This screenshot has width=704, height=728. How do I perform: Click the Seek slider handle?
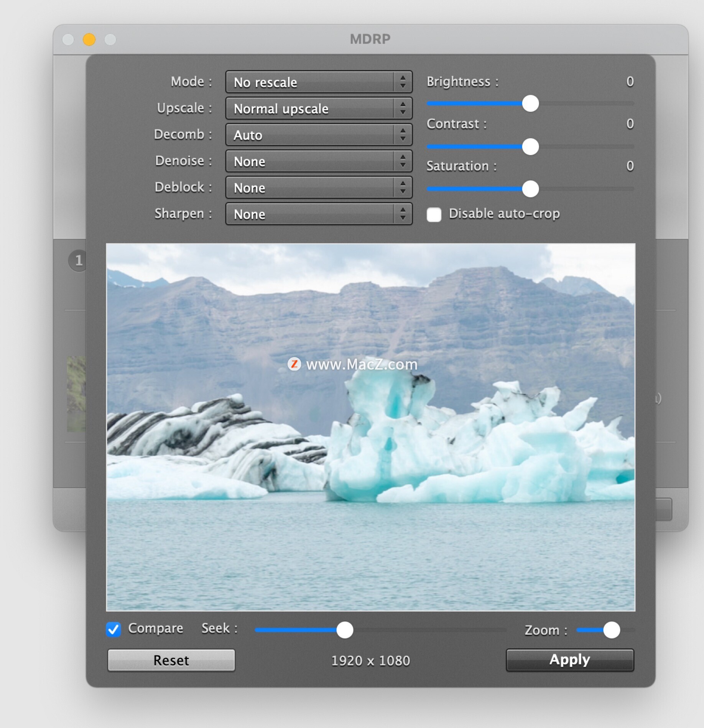(345, 630)
